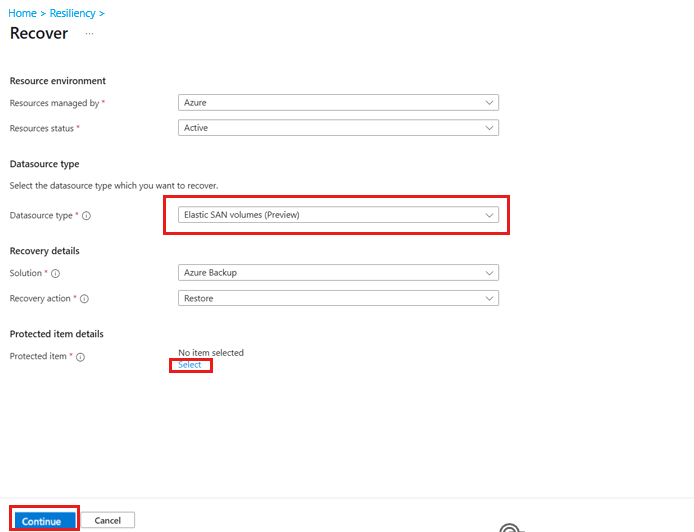Viewport: 694px width, 532px height.
Task: Click chevron arrow of Recovery action field
Action: pyautogui.click(x=489, y=298)
